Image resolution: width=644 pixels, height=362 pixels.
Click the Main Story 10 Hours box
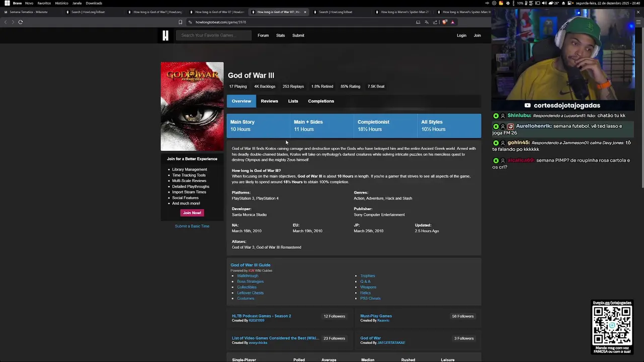[x=259, y=126]
